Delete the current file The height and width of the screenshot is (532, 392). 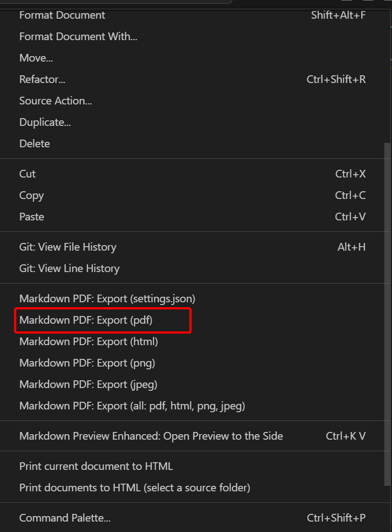pos(34,143)
